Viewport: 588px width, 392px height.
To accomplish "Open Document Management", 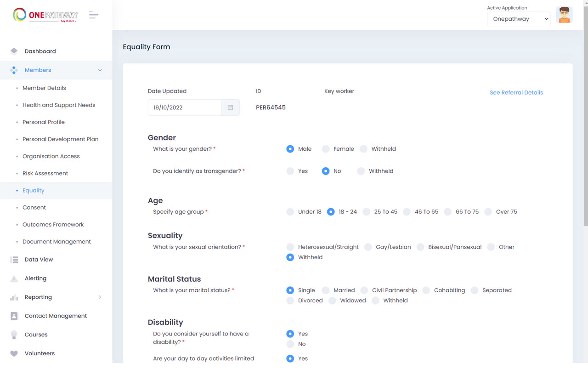I will click(x=57, y=242).
